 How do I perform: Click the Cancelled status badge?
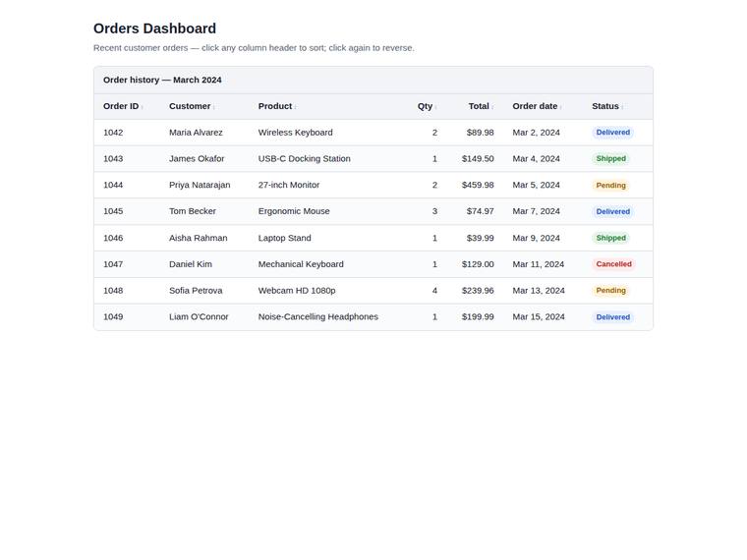(x=613, y=264)
